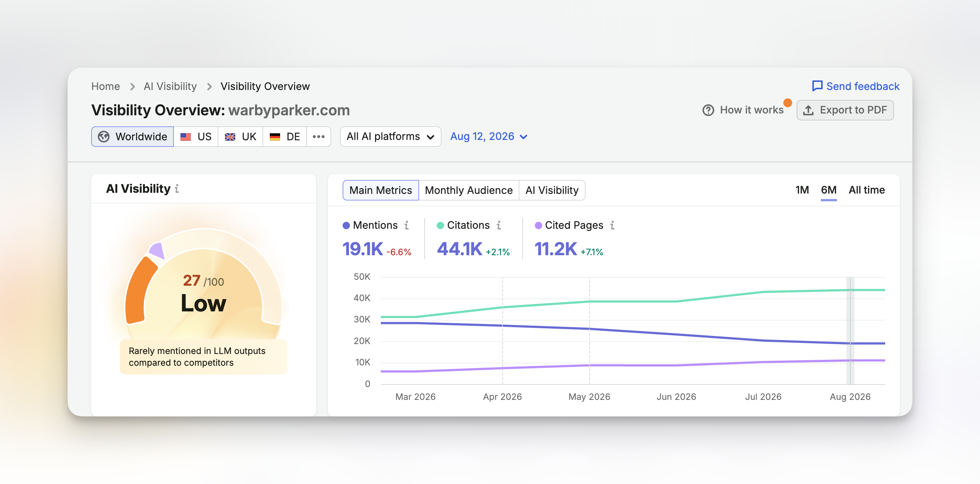The image size is (980, 484).
Task: Click the Export to PDF button
Action: click(x=845, y=110)
